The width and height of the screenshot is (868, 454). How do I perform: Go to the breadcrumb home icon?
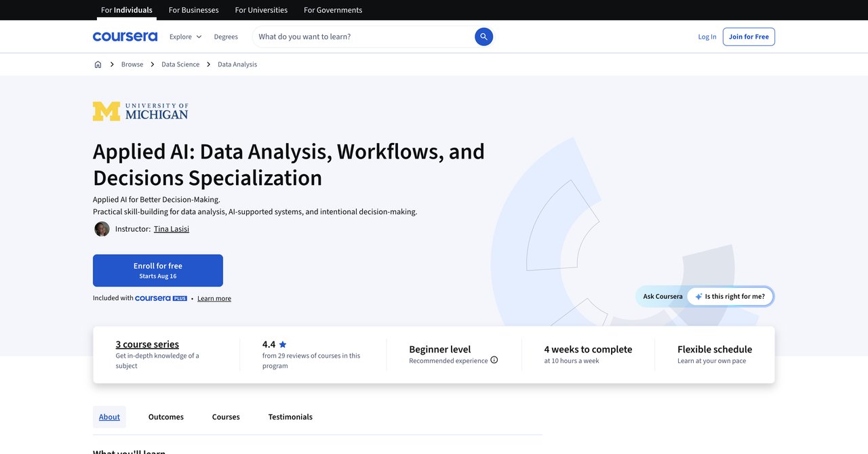point(98,64)
